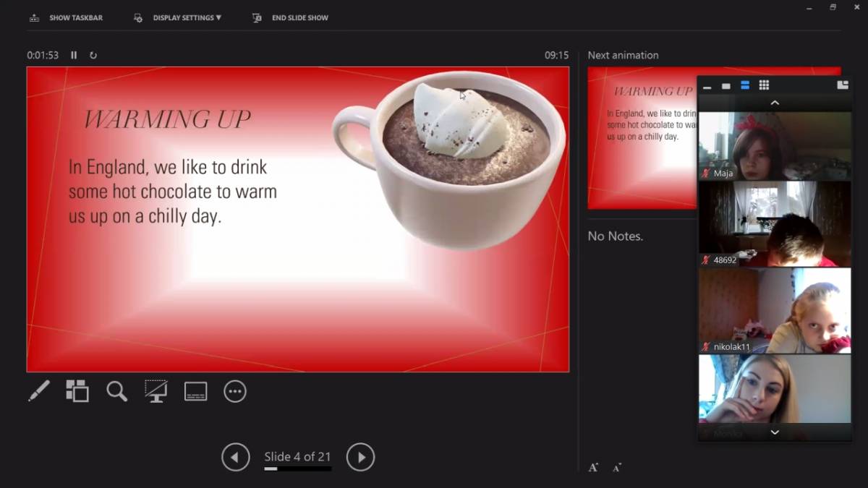Open the See All Slides grid view
Image resolution: width=868 pixels, height=488 pixels.
tap(77, 391)
